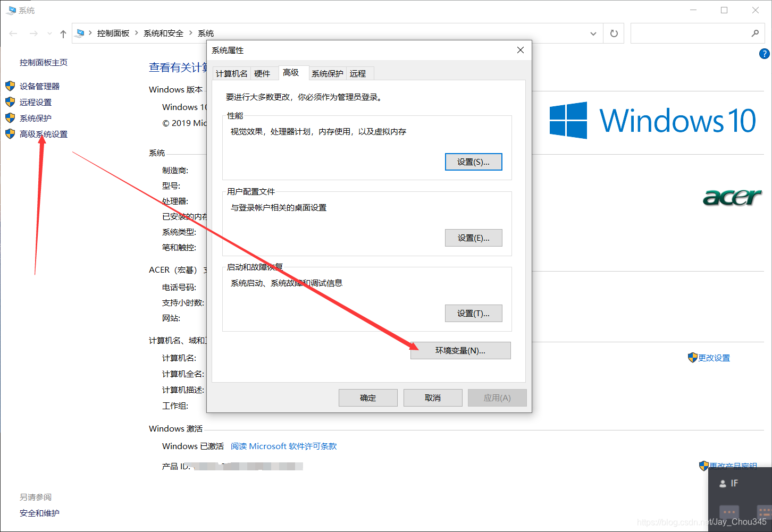
Task: Open Performance 设置(S)... button
Action: [x=473, y=162]
